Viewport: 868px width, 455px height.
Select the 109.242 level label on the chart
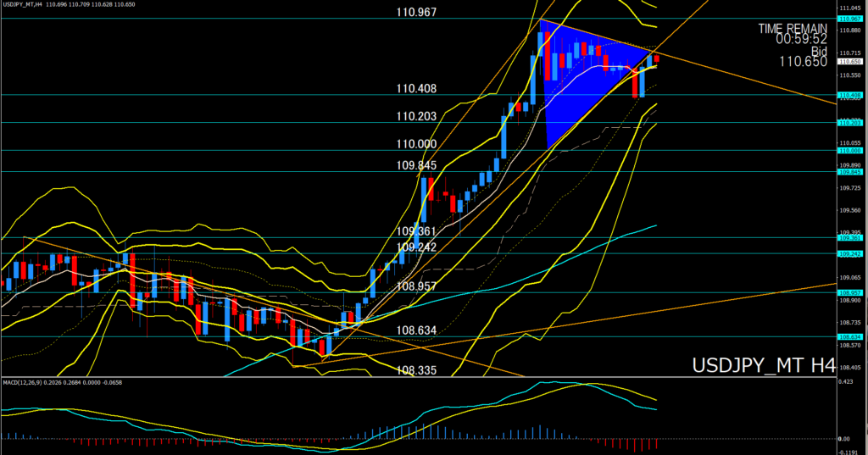[x=416, y=247]
